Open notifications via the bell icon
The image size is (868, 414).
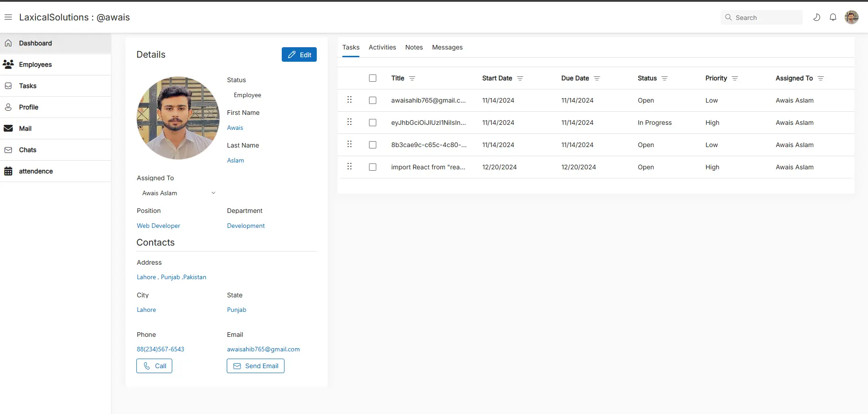pos(833,17)
